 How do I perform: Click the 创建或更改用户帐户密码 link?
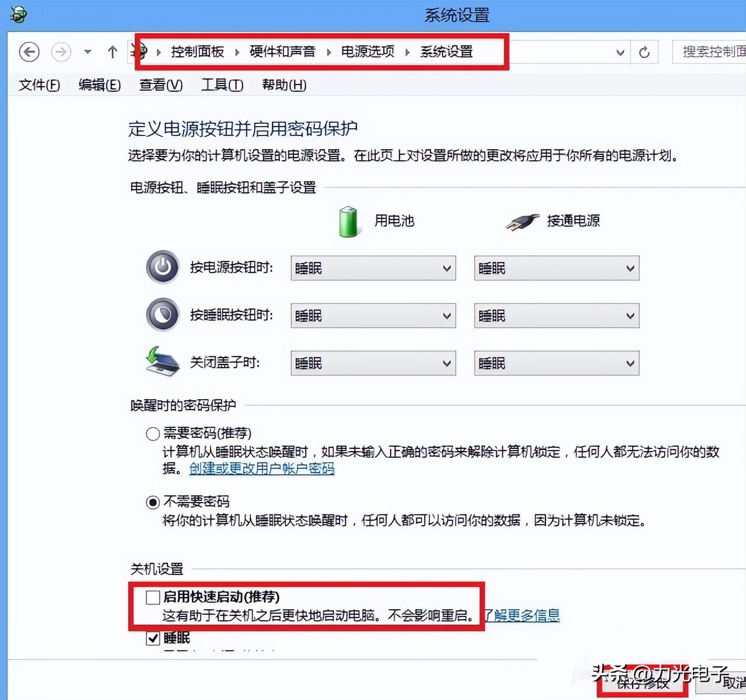click(261, 468)
